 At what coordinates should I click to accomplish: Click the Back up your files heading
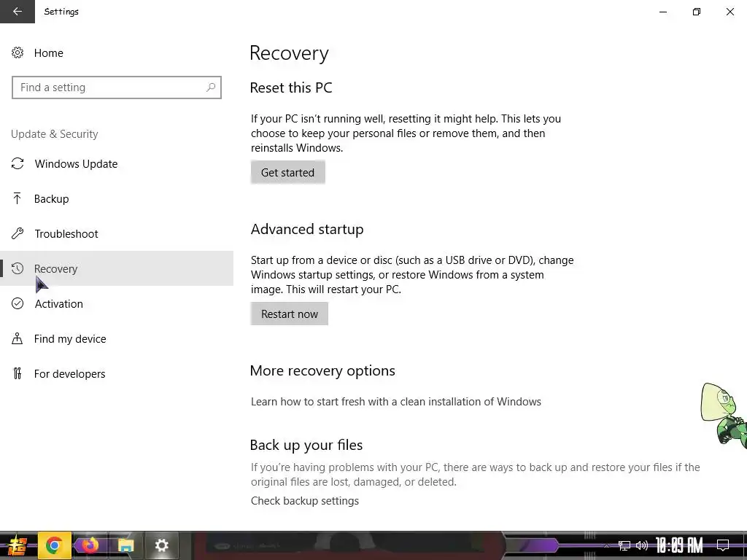pyautogui.click(x=306, y=445)
